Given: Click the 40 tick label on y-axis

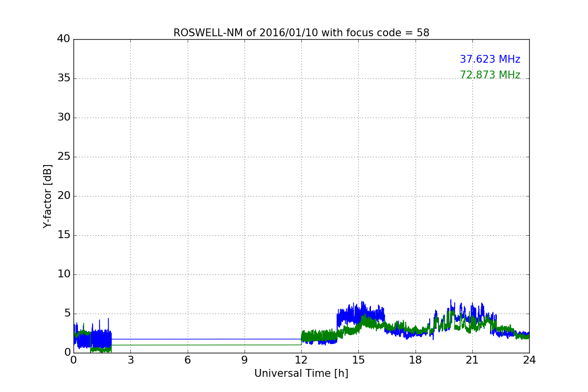Looking at the screenshot, I should click(63, 39).
